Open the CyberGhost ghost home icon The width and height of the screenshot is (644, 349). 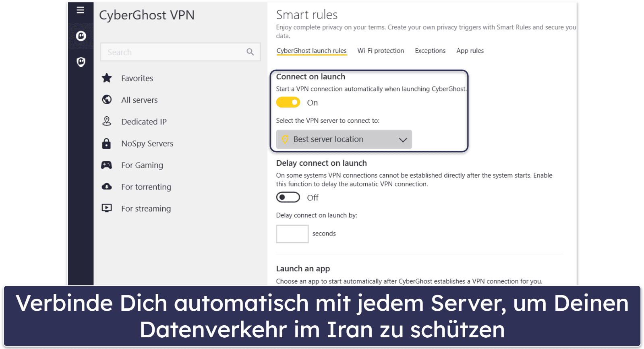pyautogui.click(x=81, y=36)
